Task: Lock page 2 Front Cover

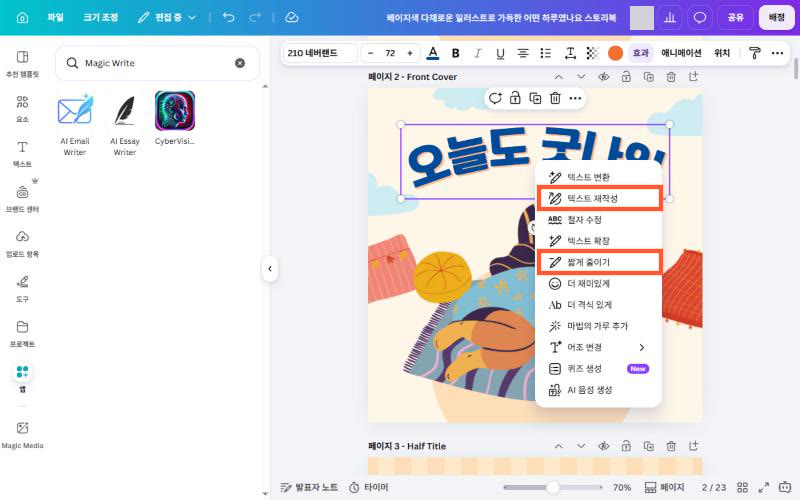Action: [x=626, y=77]
